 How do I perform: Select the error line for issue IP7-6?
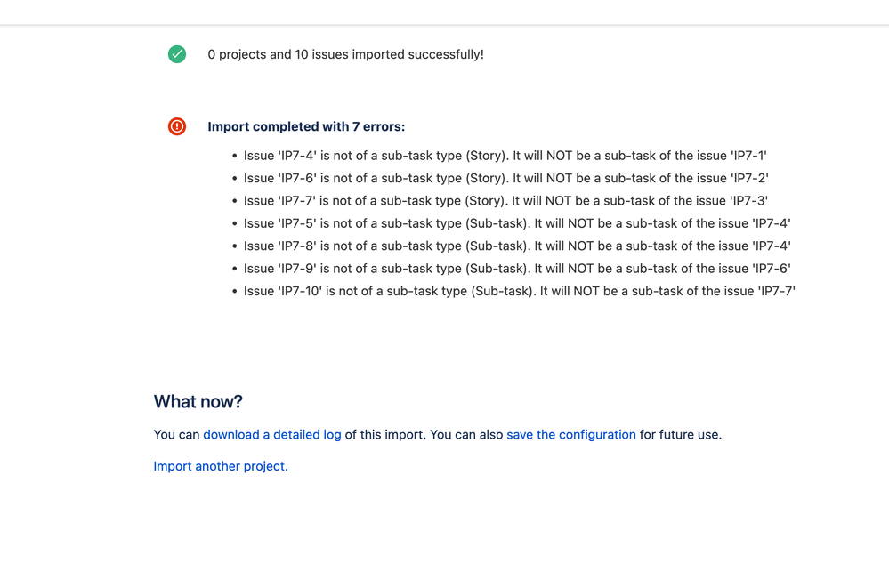click(x=506, y=178)
